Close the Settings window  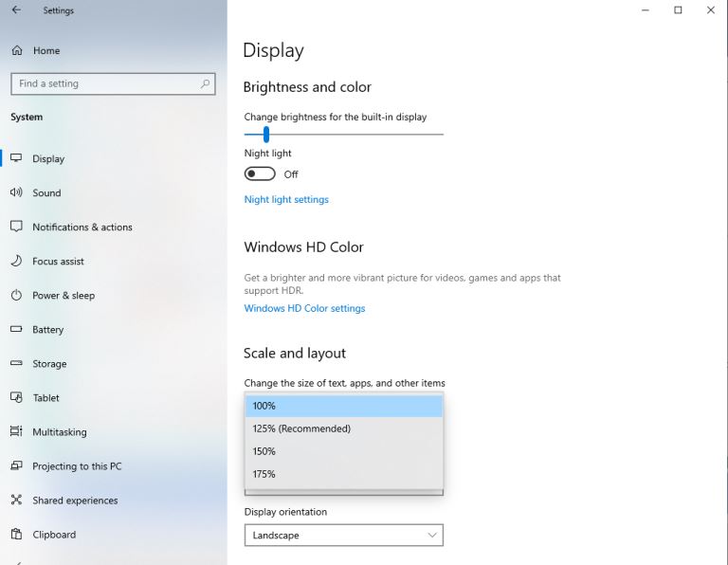click(x=711, y=9)
